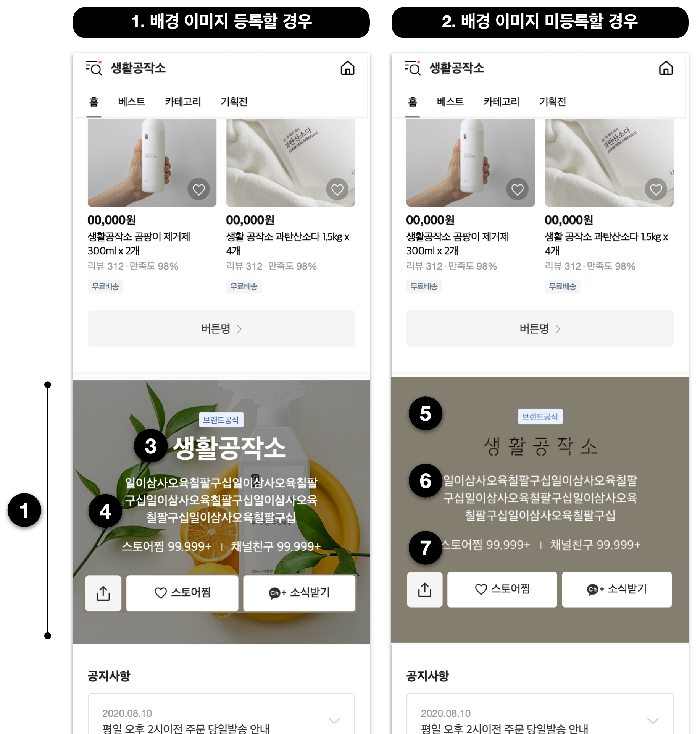The width and height of the screenshot is (700, 734).
Task: Click the share icon button on brown background
Action: pos(424,589)
